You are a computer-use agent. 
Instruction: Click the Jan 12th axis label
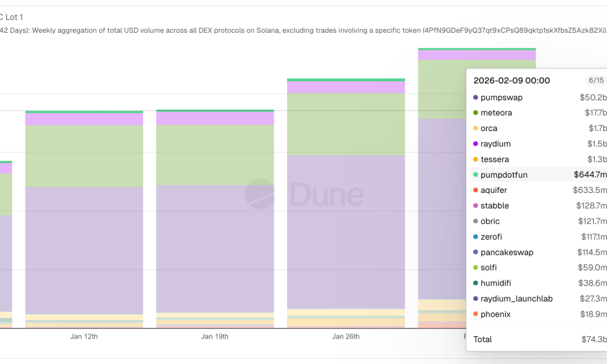[84, 336]
